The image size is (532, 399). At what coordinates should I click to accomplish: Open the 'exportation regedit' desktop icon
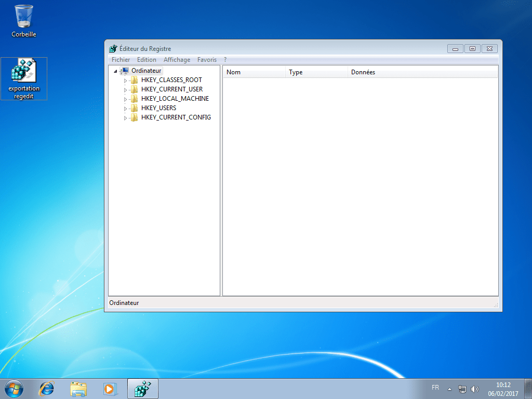24,73
